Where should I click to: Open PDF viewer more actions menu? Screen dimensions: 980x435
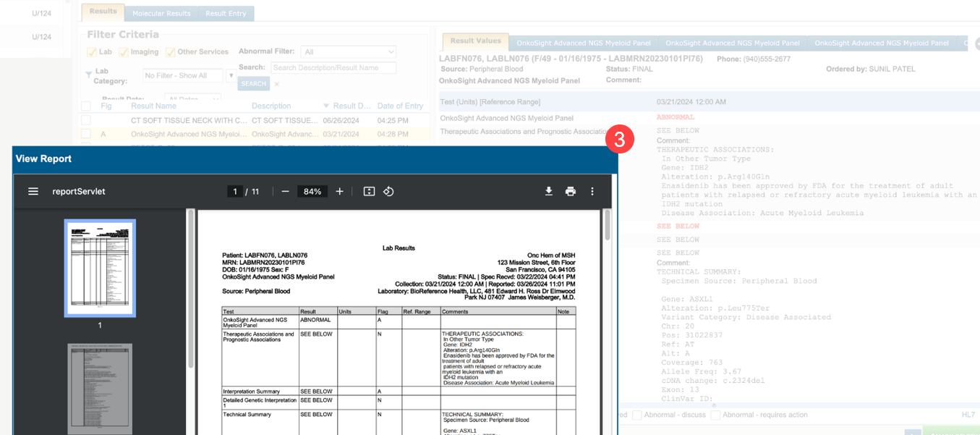tap(592, 192)
